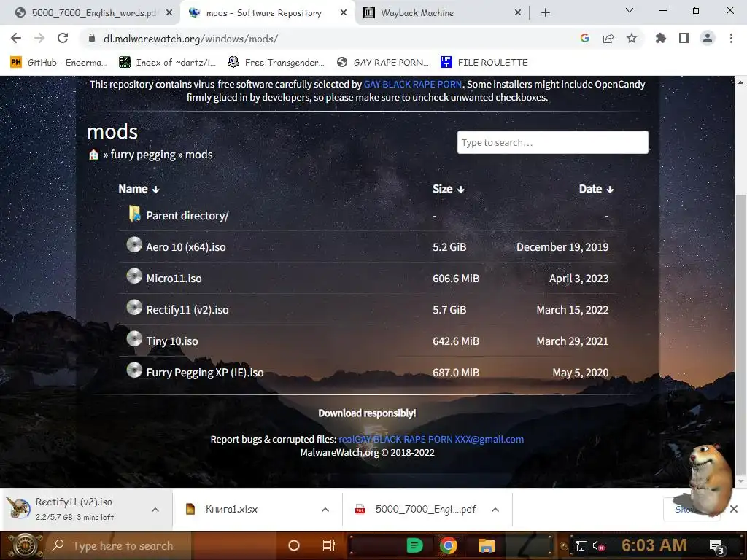Download Micro11.iso file
The height and width of the screenshot is (560, 747).
[x=174, y=279]
